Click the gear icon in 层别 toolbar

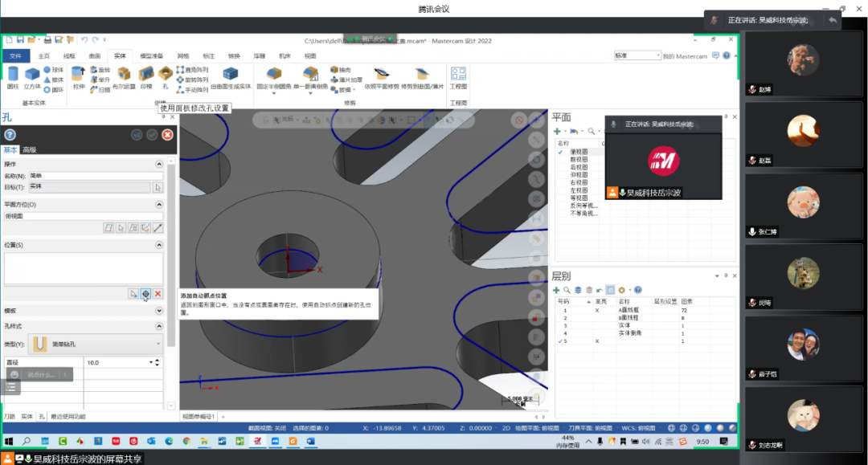[x=621, y=290]
